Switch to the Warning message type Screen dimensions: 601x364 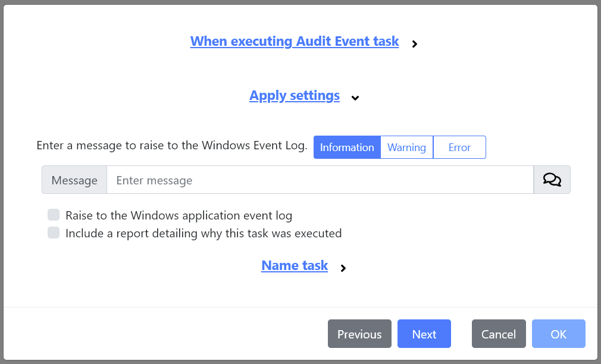pos(406,147)
